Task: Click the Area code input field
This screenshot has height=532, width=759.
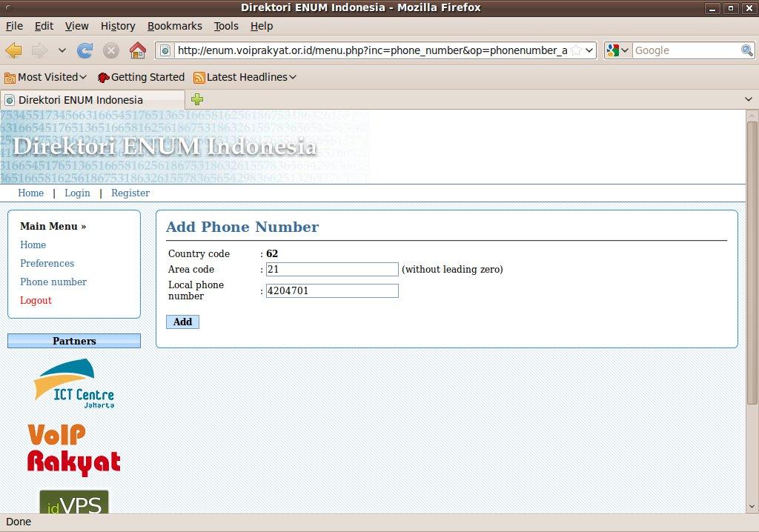Action: tap(332, 269)
